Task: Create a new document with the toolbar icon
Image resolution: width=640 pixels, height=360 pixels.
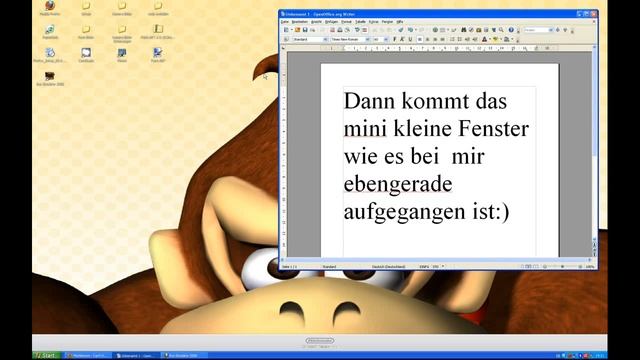Action: pyautogui.click(x=286, y=30)
